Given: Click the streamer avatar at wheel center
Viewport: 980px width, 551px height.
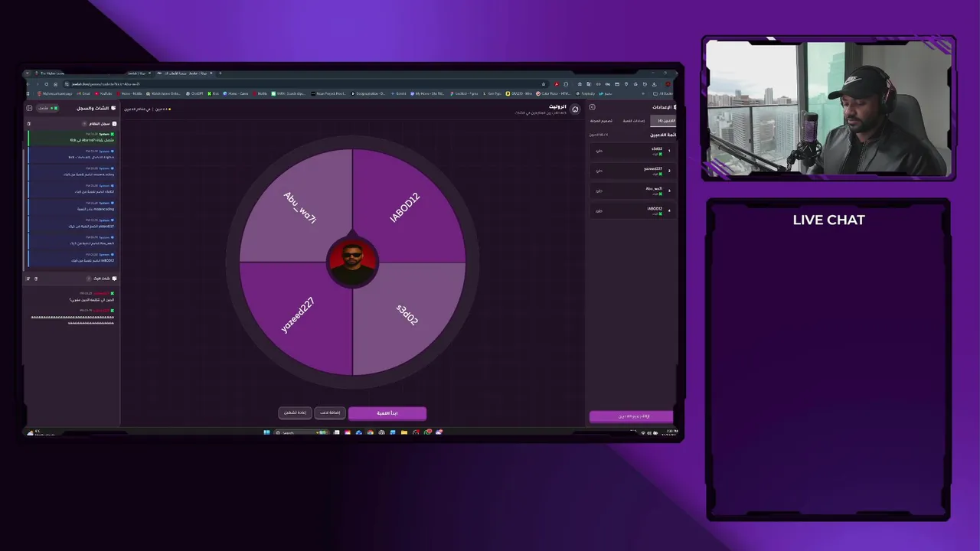Looking at the screenshot, I should pos(352,262).
